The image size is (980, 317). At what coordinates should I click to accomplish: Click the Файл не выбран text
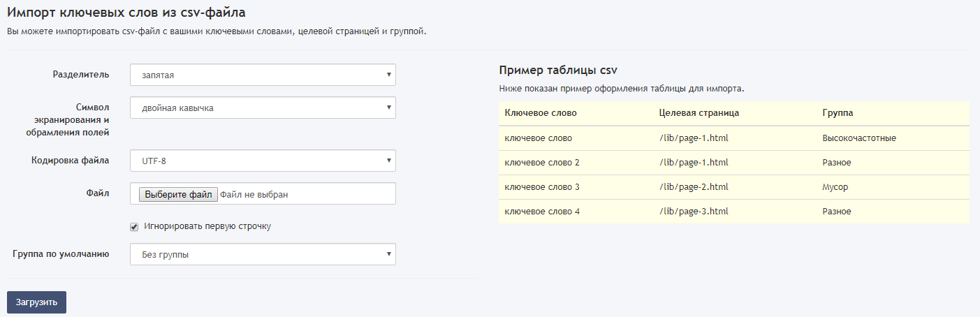(254, 195)
